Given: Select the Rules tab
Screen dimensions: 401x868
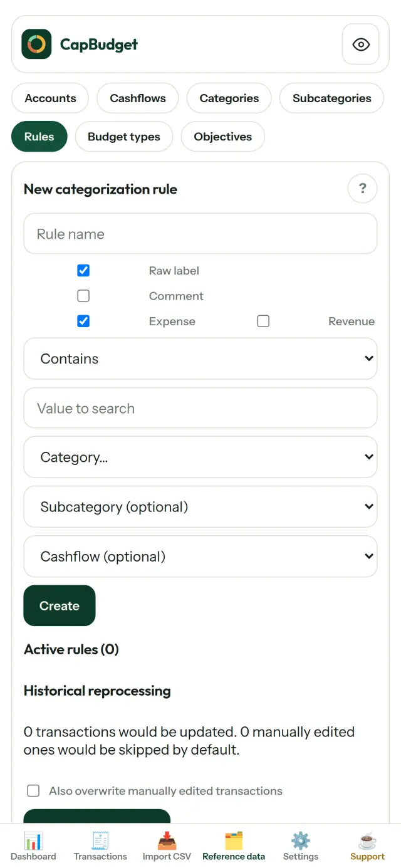Looking at the screenshot, I should coord(39,137).
